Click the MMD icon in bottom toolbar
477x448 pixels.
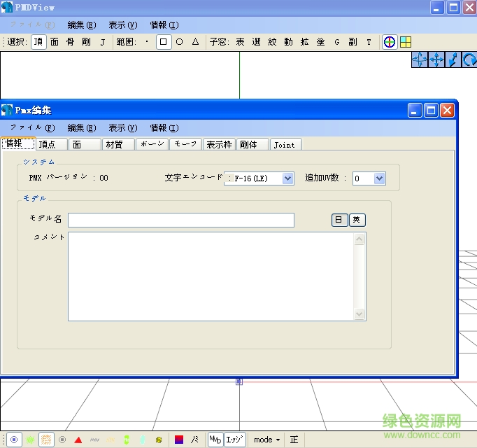point(215,440)
